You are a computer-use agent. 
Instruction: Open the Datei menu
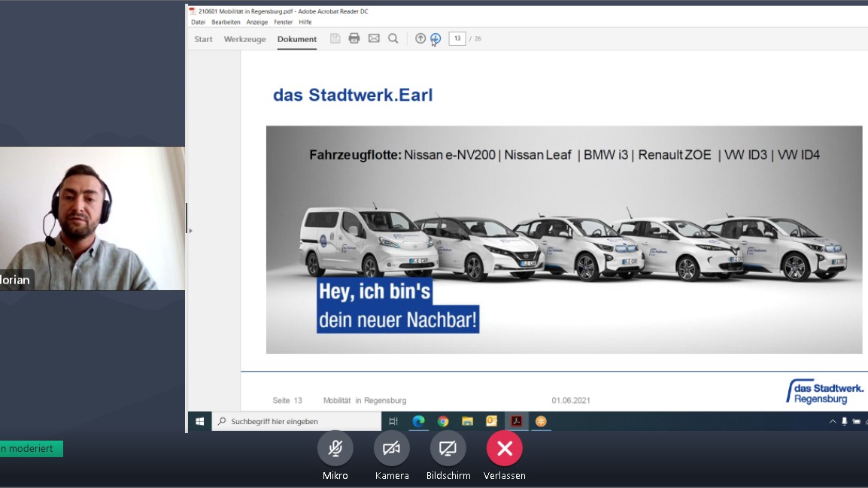pos(198,22)
